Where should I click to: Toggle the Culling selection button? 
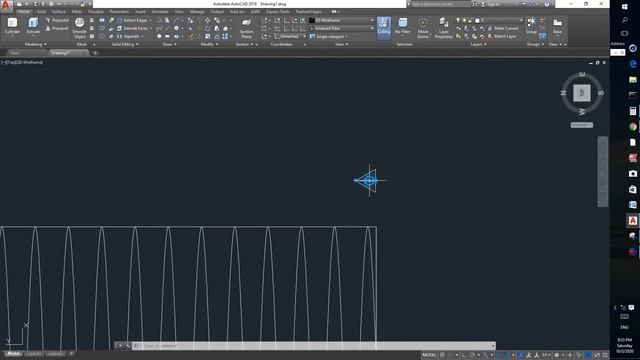[x=384, y=27]
